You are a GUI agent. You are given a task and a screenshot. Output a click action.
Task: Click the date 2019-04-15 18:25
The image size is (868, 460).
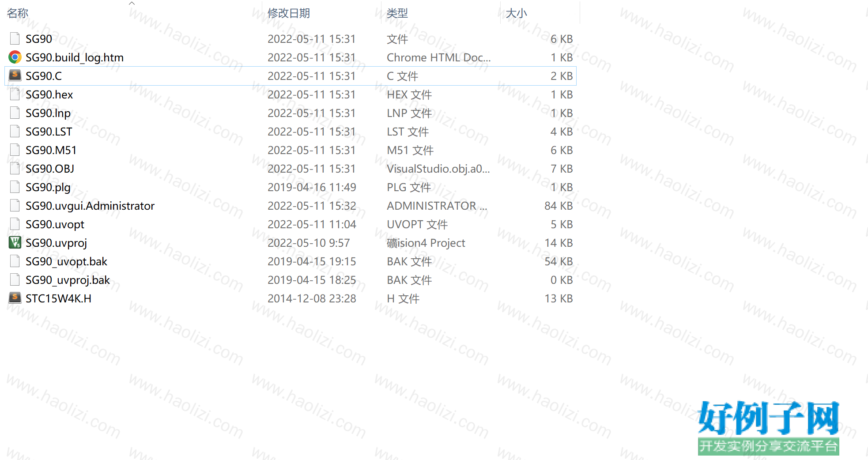312,280
